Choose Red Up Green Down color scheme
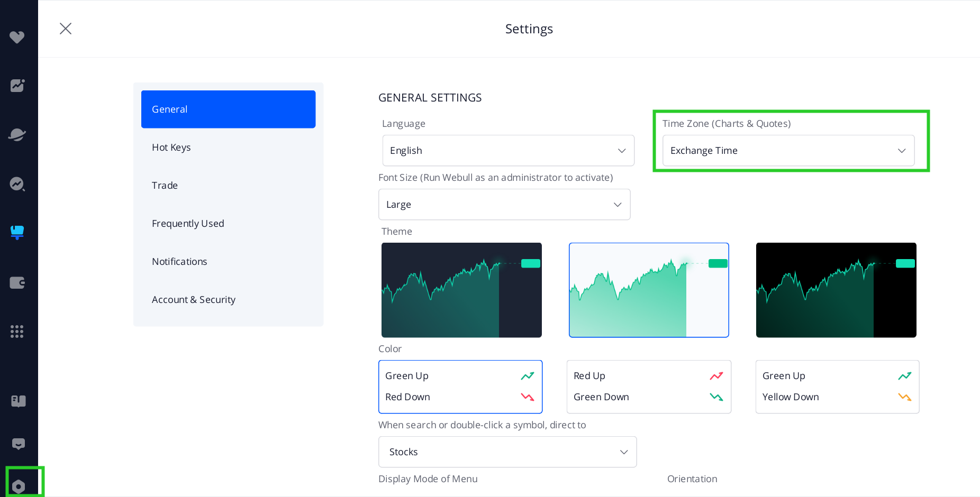Screen dimensions: 980x497 648,386
